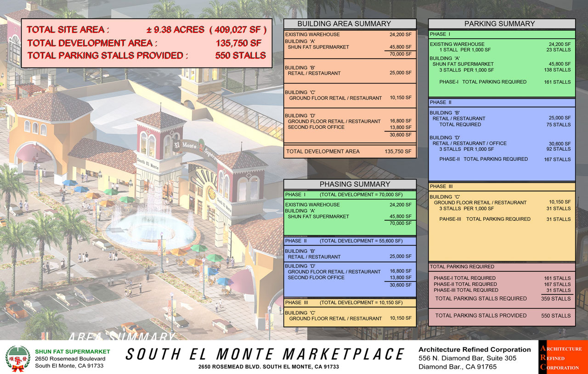Viewport: 588px width, 374px height.
Task: Click the red Architecture Refined Corporation logo
Action: pos(563,357)
